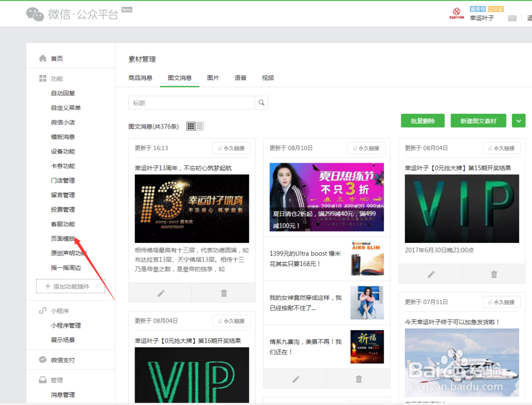Switch to the 图片 tab
Image resolution: width=532 pixels, height=405 pixels.
tap(213, 78)
